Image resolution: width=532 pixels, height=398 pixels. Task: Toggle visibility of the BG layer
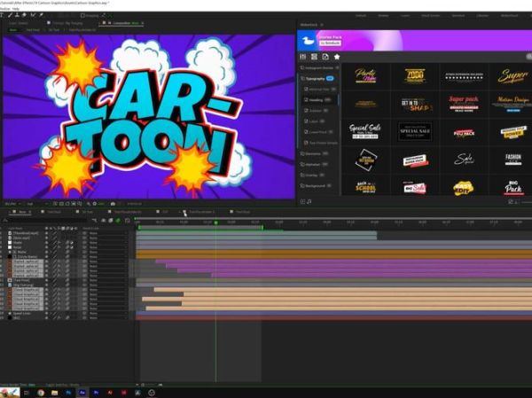tap(3, 317)
